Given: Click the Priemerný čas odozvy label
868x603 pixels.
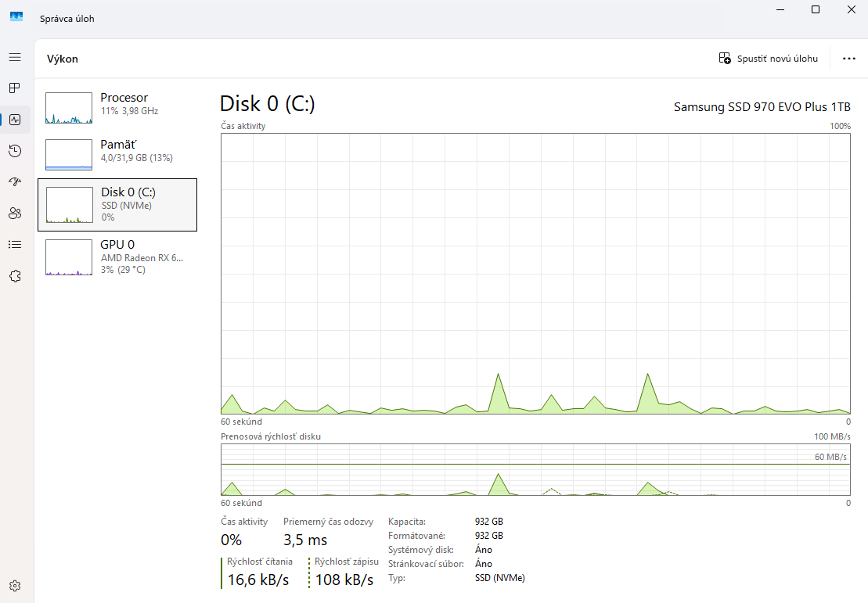Looking at the screenshot, I should pos(328,522).
